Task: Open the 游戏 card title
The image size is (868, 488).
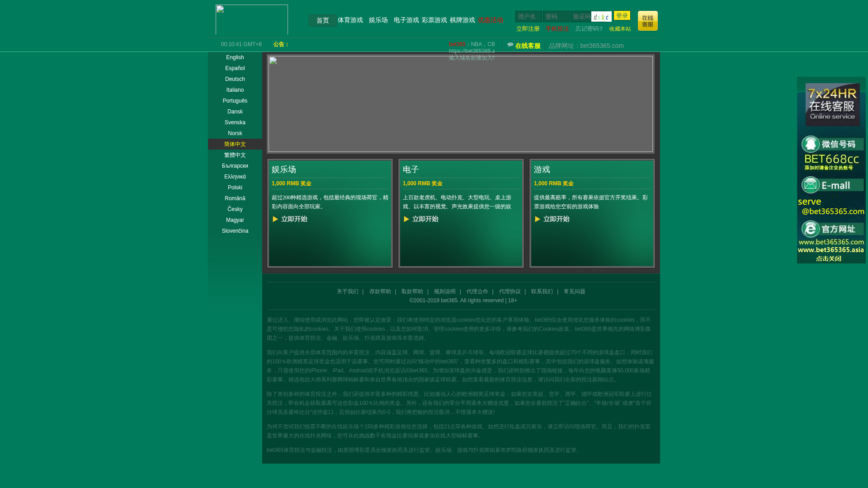Action: pyautogui.click(x=542, y=169)
